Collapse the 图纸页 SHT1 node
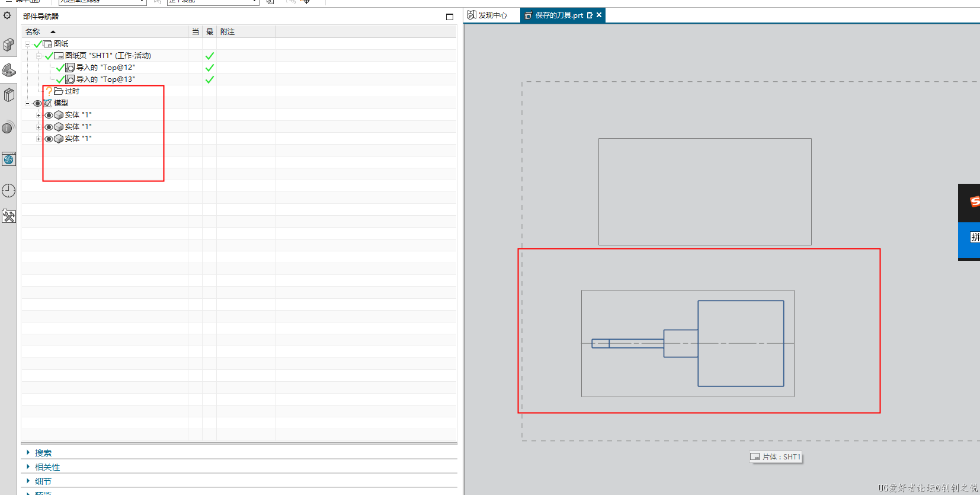Viewport: 980px width, 495px height. (x=39, y=56)
